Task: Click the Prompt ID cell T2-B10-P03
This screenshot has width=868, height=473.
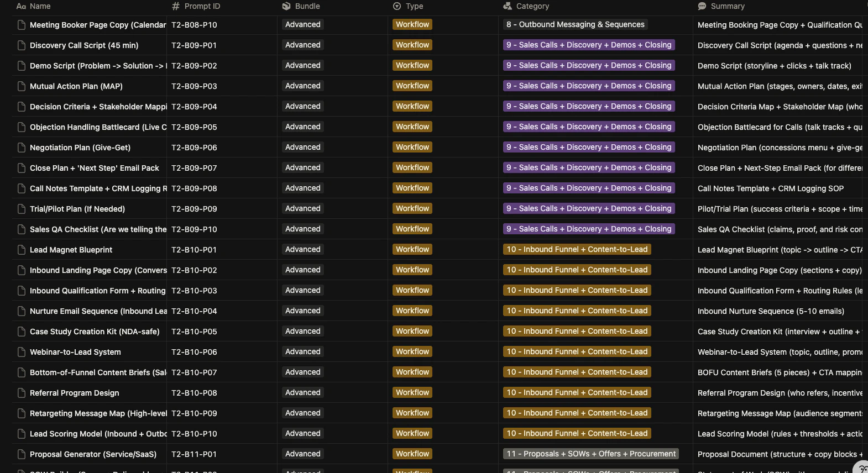Action: pyautogui.click(x=194, y=291)
